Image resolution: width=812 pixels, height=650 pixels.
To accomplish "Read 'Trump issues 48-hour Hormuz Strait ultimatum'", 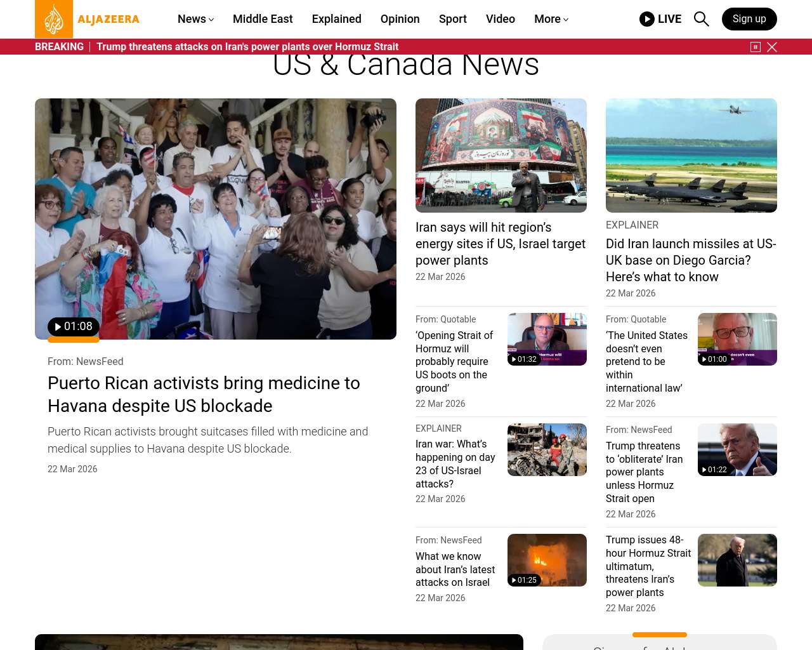I will 648,566.
